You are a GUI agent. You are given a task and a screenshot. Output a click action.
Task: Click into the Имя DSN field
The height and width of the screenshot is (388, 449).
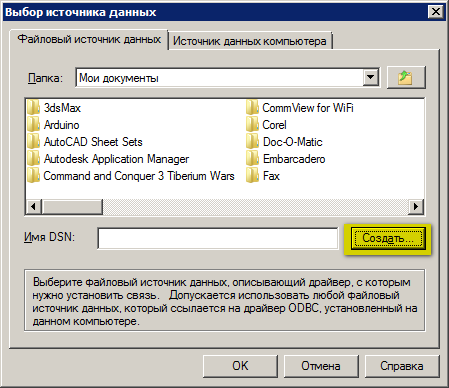coord(218,238)
